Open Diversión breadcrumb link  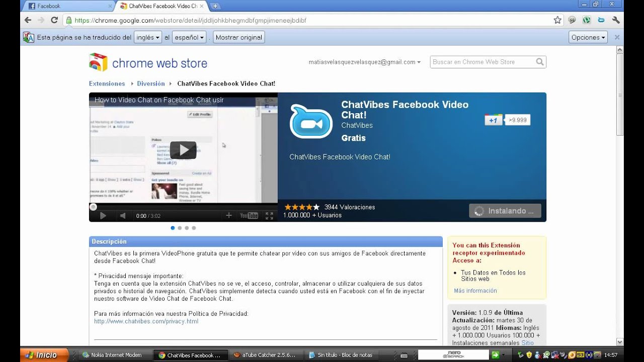151,83
